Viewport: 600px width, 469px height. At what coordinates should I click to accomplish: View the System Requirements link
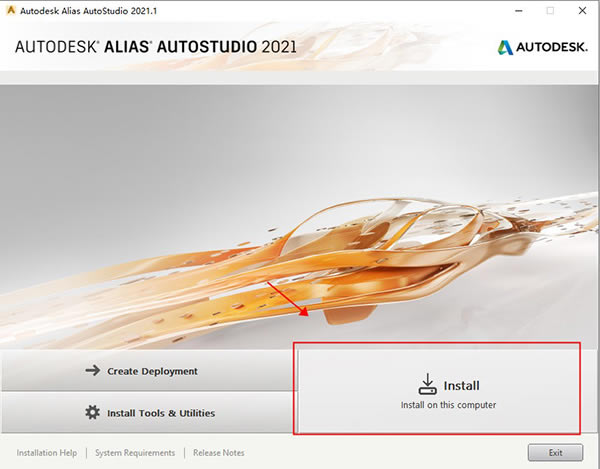(x=135, y=453)
